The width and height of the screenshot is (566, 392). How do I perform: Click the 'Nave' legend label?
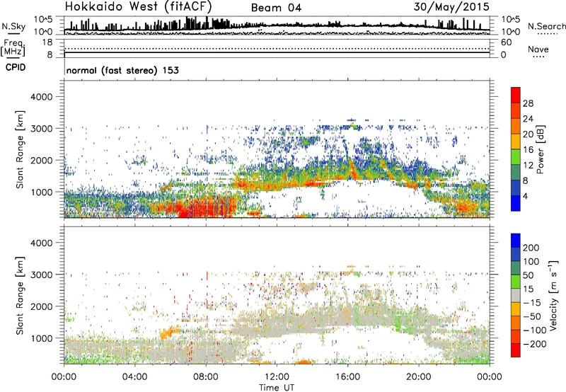point(538,49)
